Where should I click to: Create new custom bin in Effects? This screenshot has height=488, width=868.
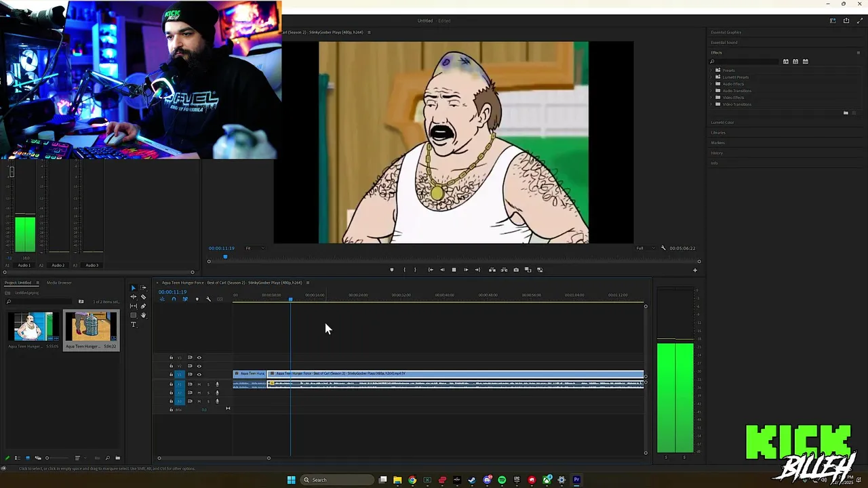pos(846,113)
